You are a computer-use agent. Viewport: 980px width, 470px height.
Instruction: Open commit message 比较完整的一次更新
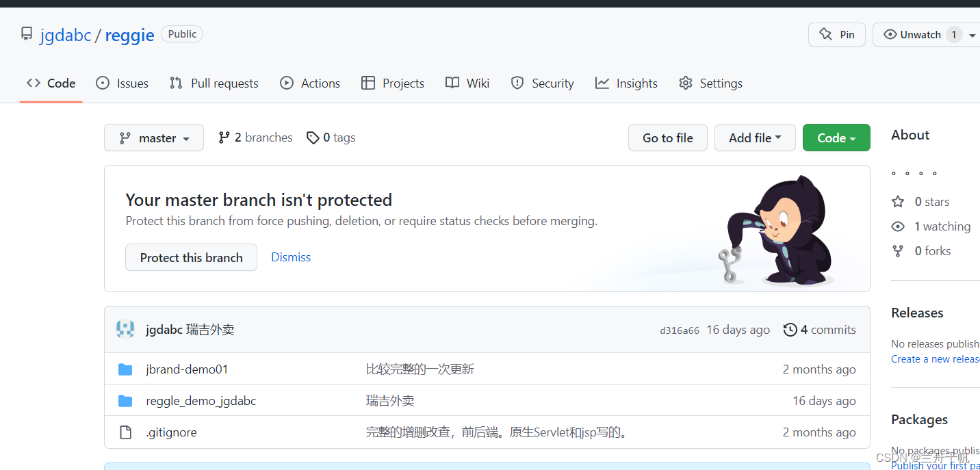point(420,369)
